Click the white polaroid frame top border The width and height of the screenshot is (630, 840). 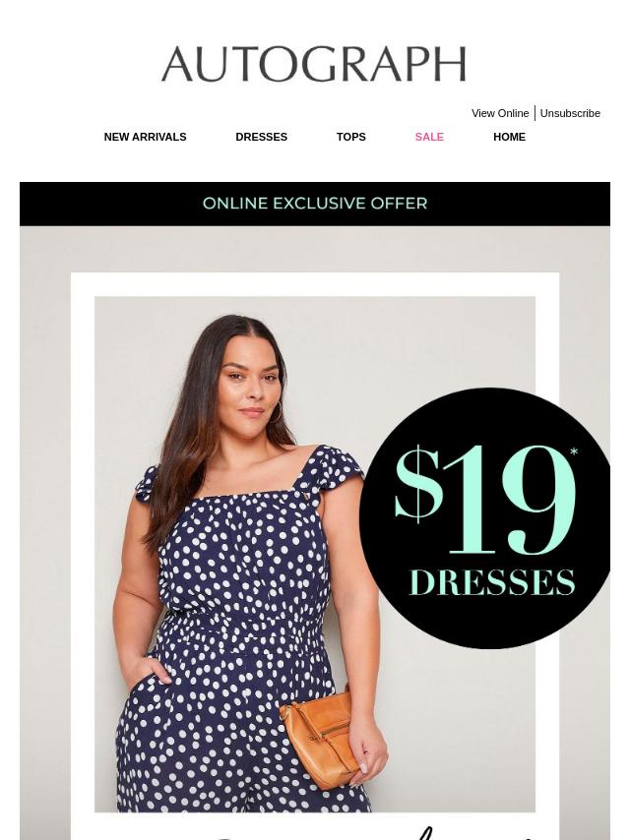coord(315,284)
